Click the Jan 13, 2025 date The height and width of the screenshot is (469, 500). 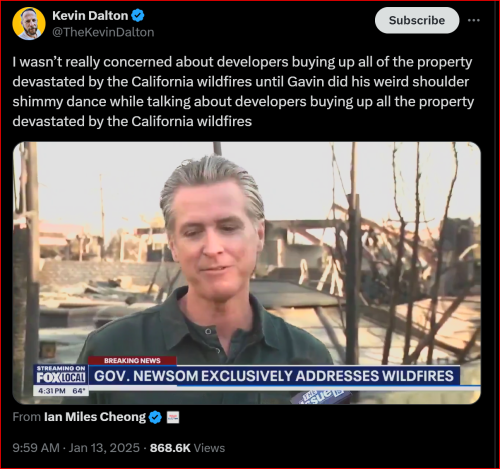pos(104,448)
